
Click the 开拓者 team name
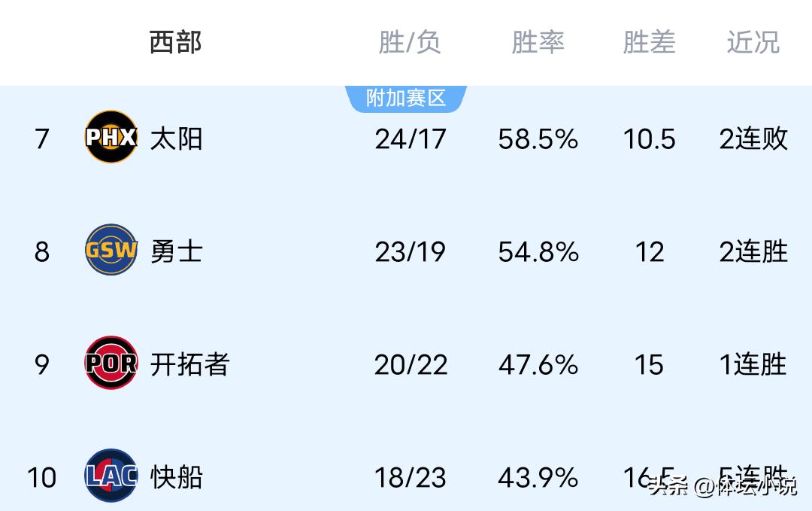coord(189,364)
